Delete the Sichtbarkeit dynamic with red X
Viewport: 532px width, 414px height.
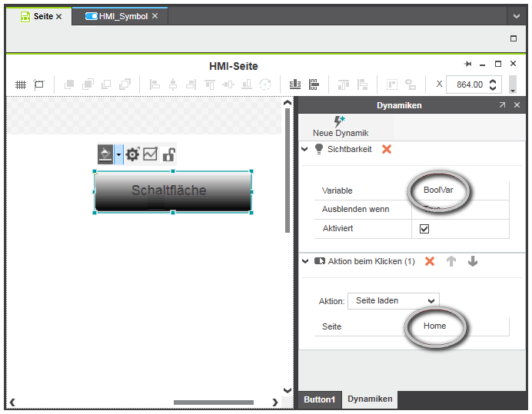tap(387, 149)
